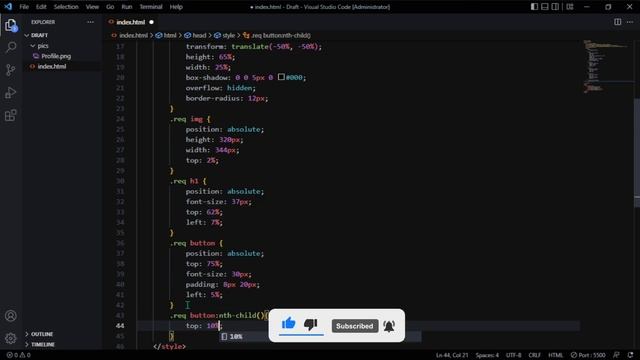Click the thumbs up like icon

pyautogui.click(x=289, y=324)
